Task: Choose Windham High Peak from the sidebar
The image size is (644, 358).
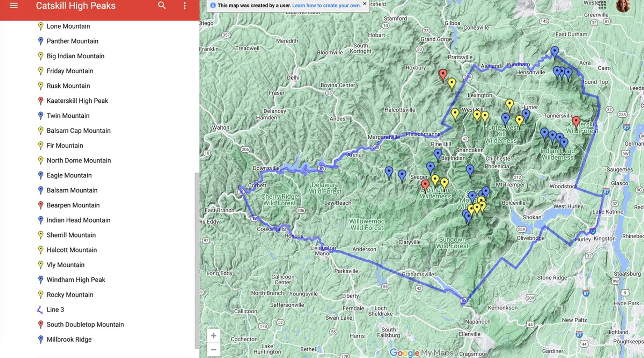Action: [76, 280]
